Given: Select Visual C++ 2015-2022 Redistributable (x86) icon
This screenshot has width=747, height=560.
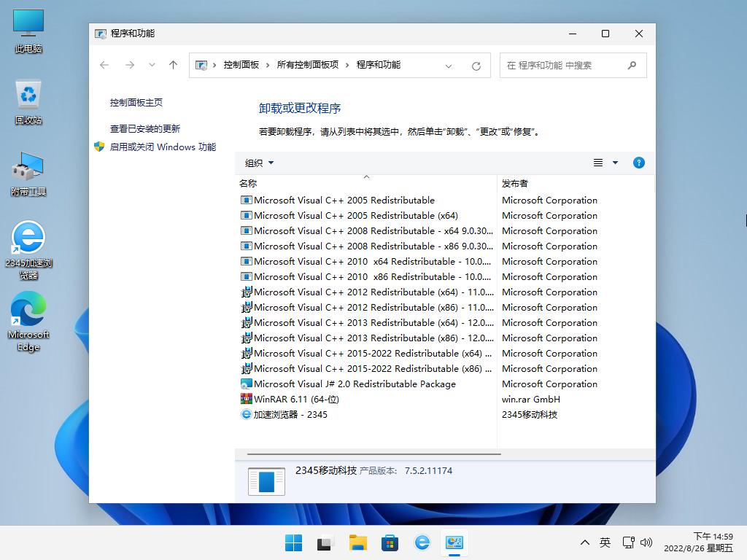Looking at the screenshot, I should pos(247,368).
